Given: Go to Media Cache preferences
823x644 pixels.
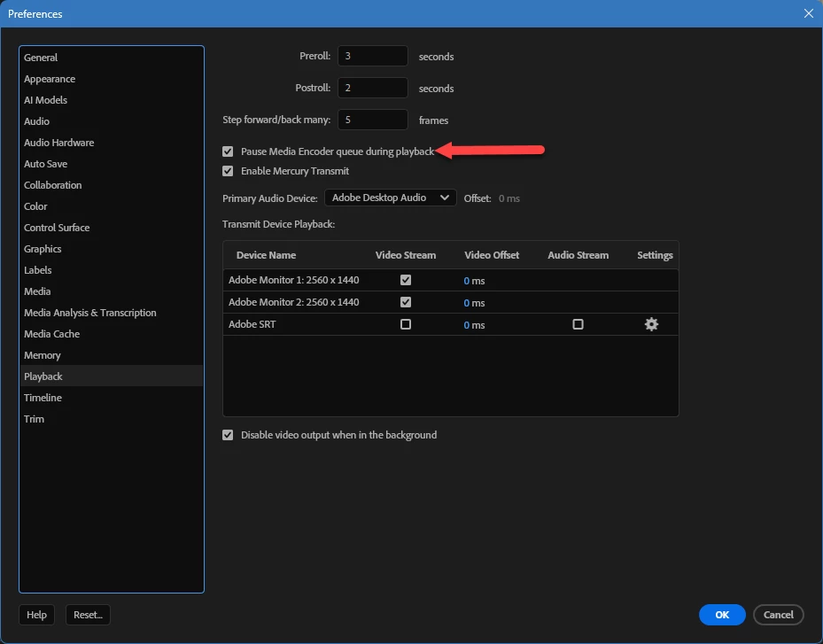Looking at the screenshot, I should point(112,334).
